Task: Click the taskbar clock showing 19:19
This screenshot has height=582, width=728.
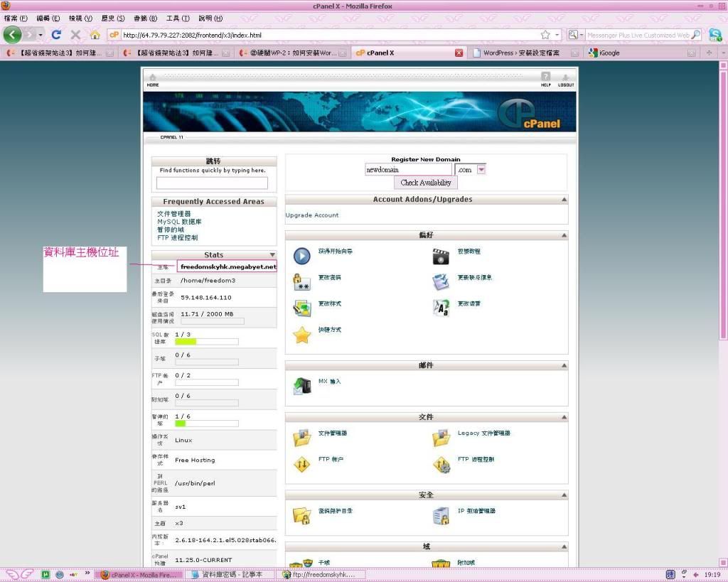Action: [x=712, y=575]
